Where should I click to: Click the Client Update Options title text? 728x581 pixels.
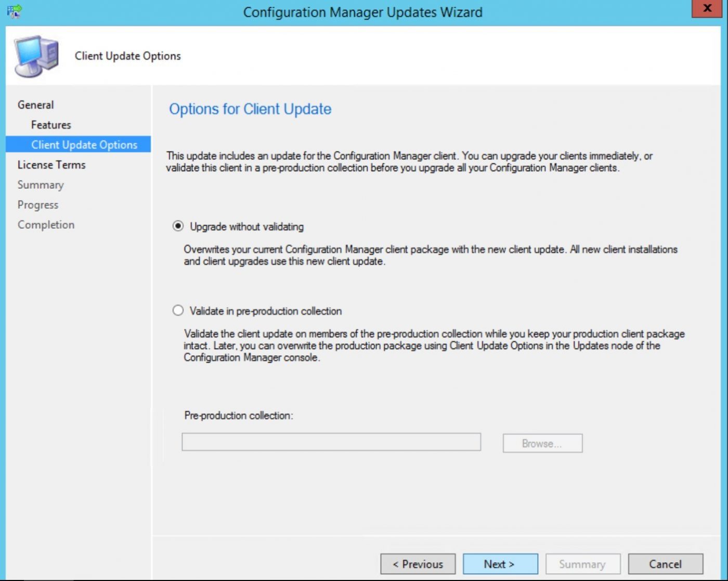[x=127, y=56]
